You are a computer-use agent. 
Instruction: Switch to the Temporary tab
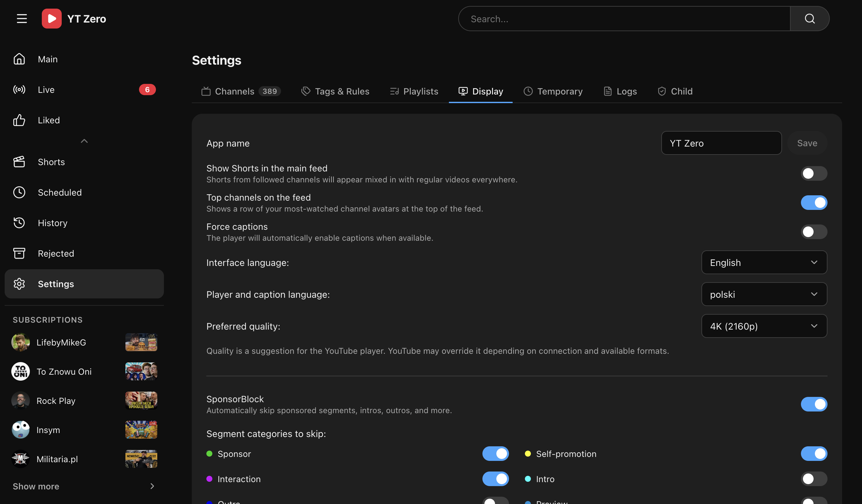(553, 91)
